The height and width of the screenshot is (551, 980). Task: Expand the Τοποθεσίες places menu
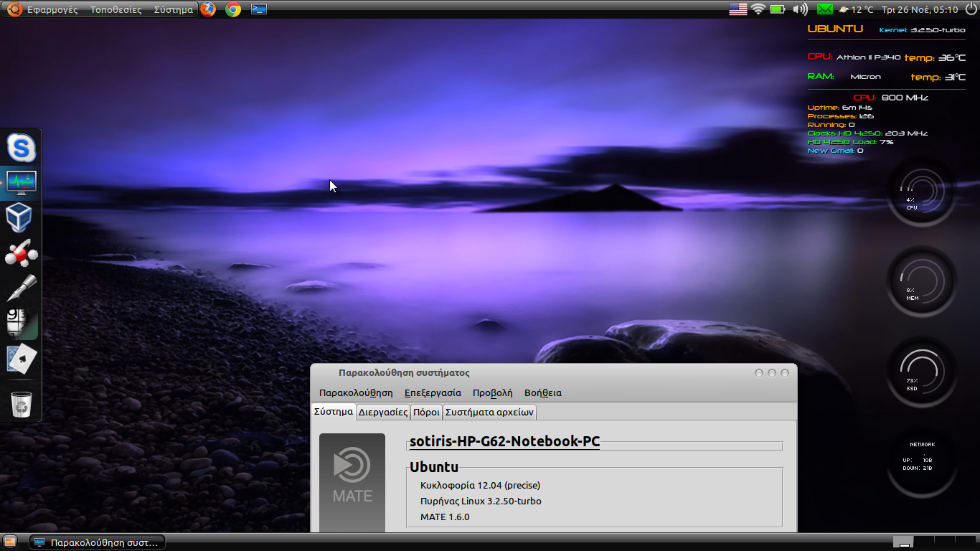116,10
